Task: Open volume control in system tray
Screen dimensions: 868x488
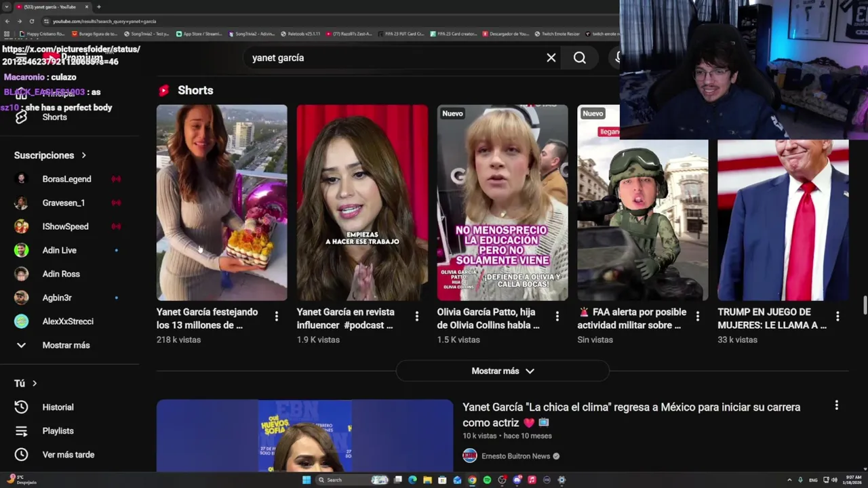Action: pos(834,480)
